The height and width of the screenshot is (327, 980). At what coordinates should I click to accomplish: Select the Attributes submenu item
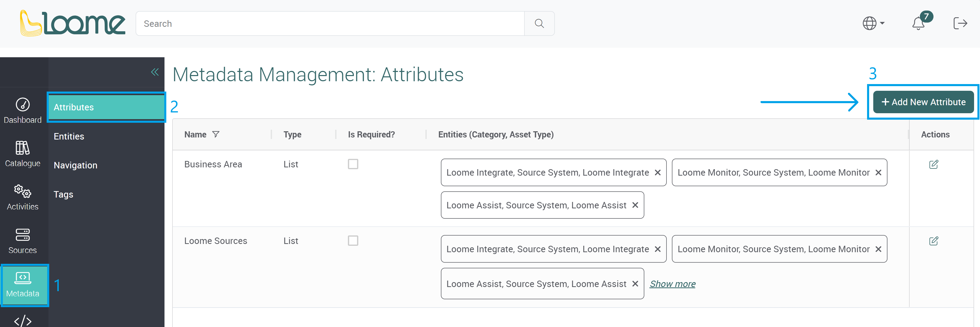point(106,107)
